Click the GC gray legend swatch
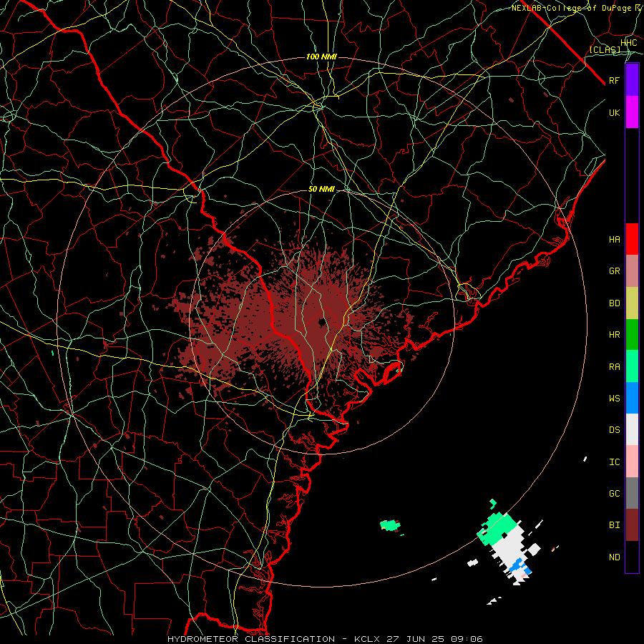 point(632,493)
